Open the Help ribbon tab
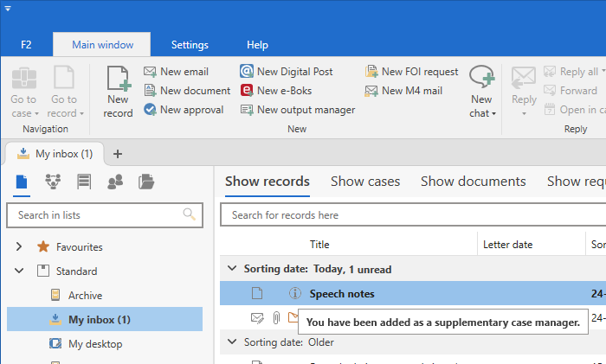 [x=257, y=45]
